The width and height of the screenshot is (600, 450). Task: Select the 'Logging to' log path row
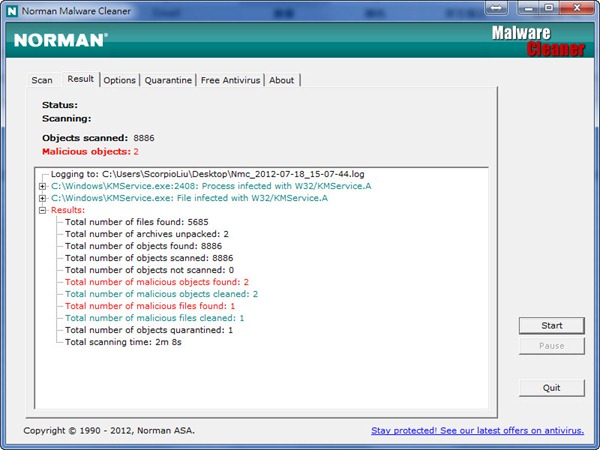(x=207, y=174)
